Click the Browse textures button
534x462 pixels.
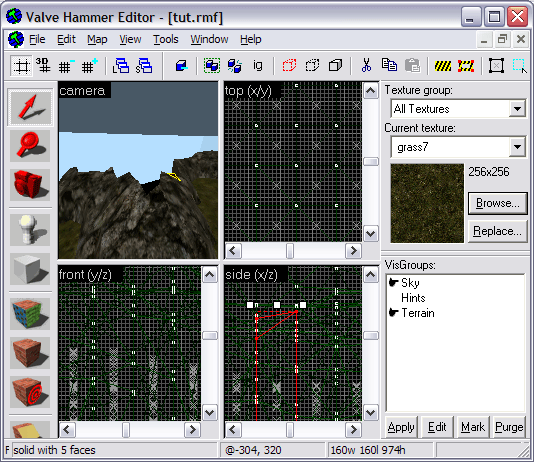click(498, 203)
